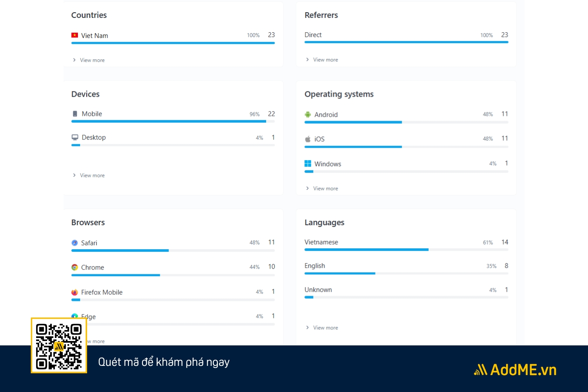
Task: Expand View more under Referrers
Action: [x=322, y=60]
